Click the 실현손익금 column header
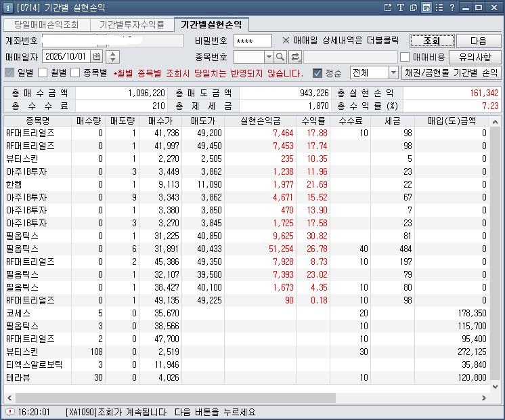This screenshot has height=420, width=505. 260,121
